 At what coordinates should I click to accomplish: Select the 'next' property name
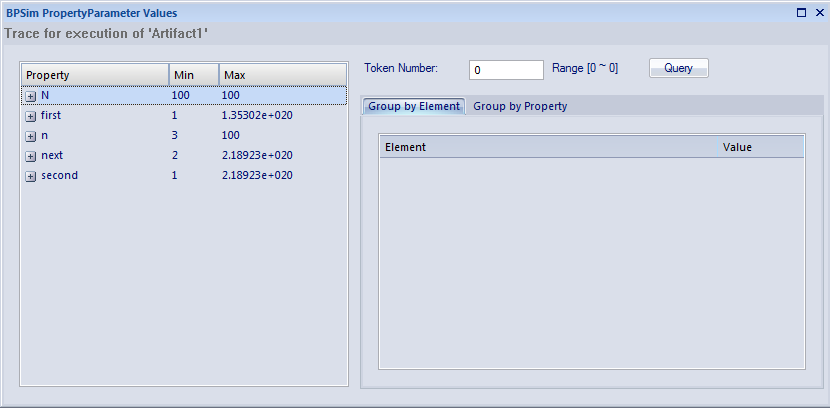[52, 156]
